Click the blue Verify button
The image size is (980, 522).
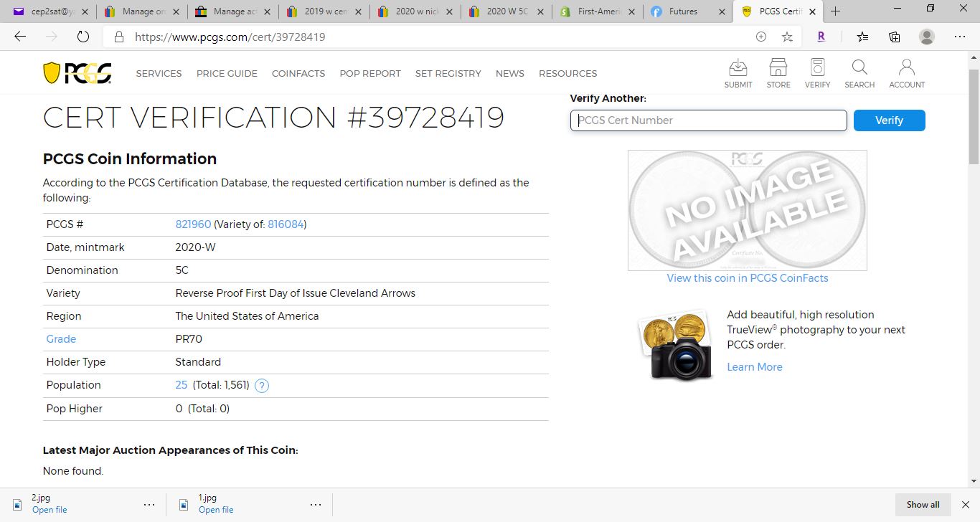pyautogui.click(x=889, y=120)
